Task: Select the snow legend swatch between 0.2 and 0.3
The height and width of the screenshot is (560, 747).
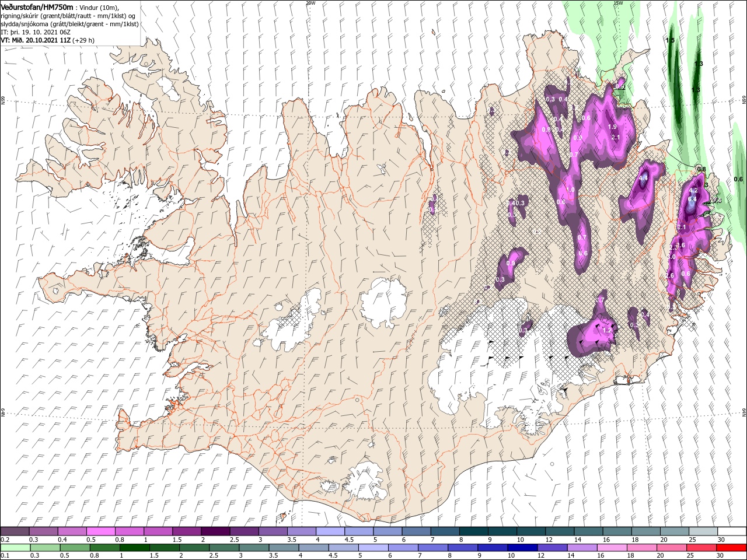Action: click(15, 531)
